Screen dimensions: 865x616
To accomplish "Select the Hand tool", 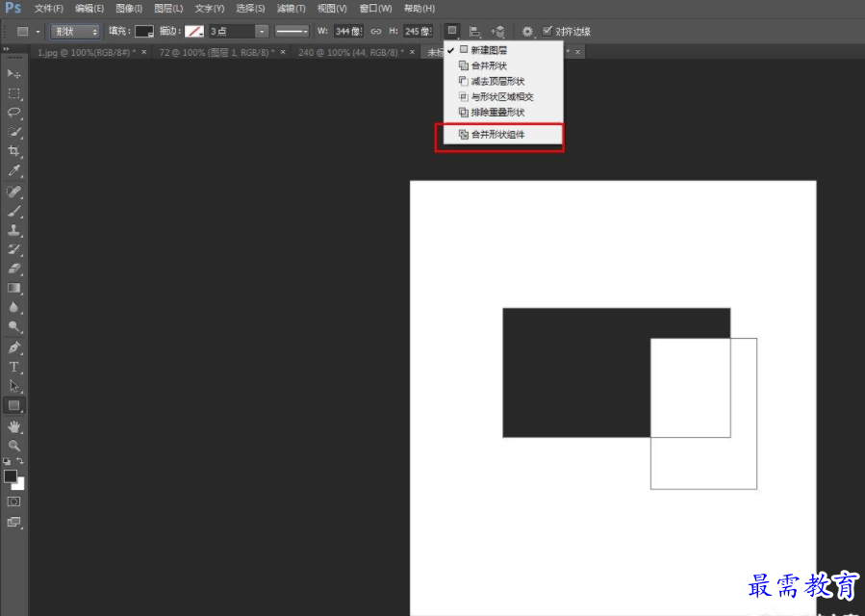I will click(14, 426).
